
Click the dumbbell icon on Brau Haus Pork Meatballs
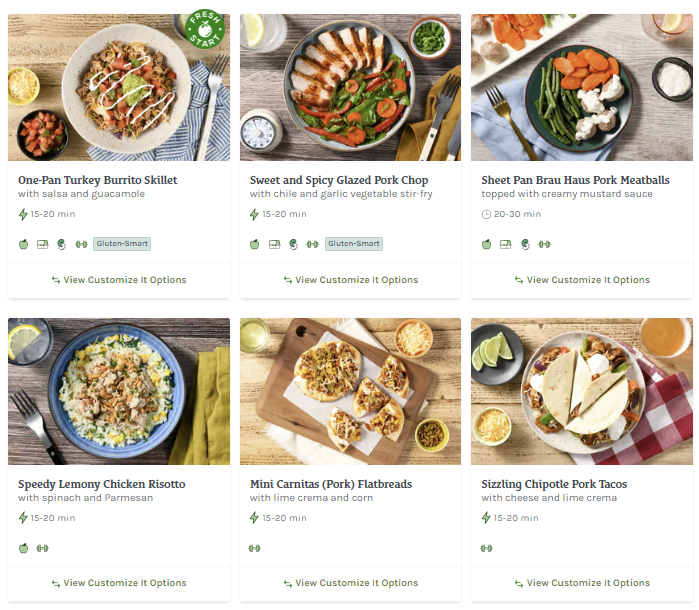(544, 244)
